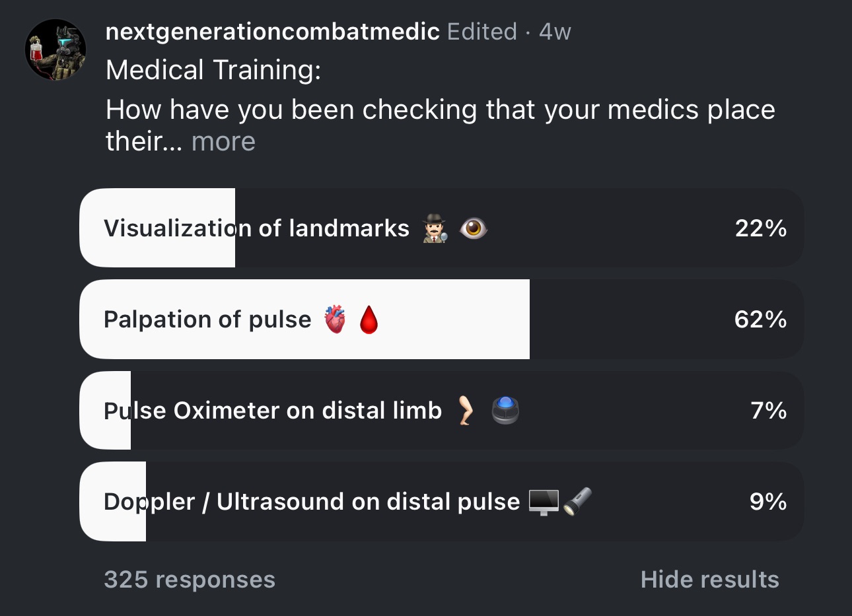This screenshot has height=616, width=852.
Task: Expand the caption with "more"
Action: [x=223, y=141]
